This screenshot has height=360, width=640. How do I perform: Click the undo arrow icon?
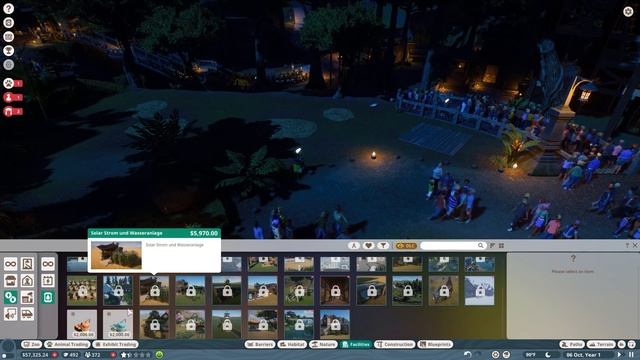pos(468,355)
